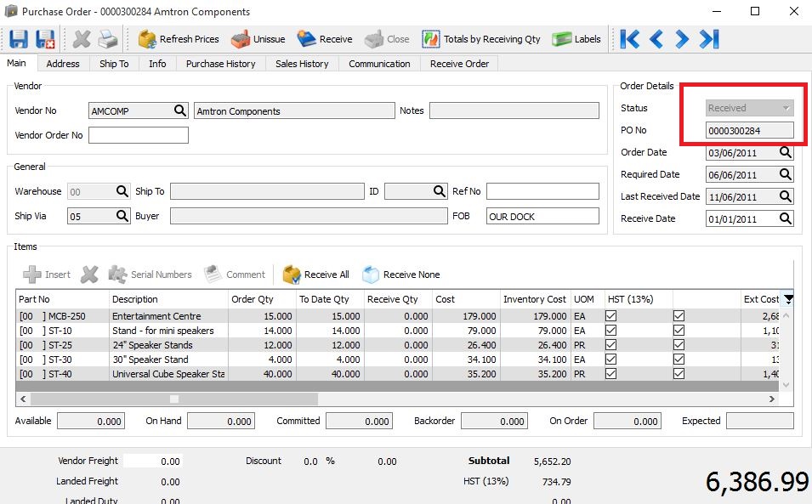
Task: Toggle second checkbox on ST-40 row
Action: pyautogui.click(x=679, y=374)
